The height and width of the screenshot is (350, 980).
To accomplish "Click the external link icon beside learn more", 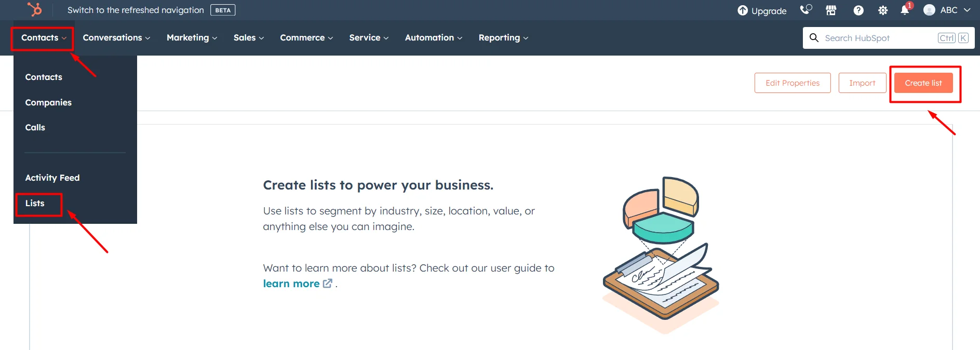I will click(328, 284).
